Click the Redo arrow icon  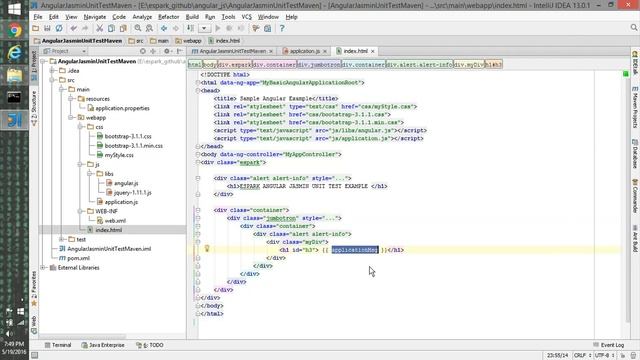coord(85,28)
